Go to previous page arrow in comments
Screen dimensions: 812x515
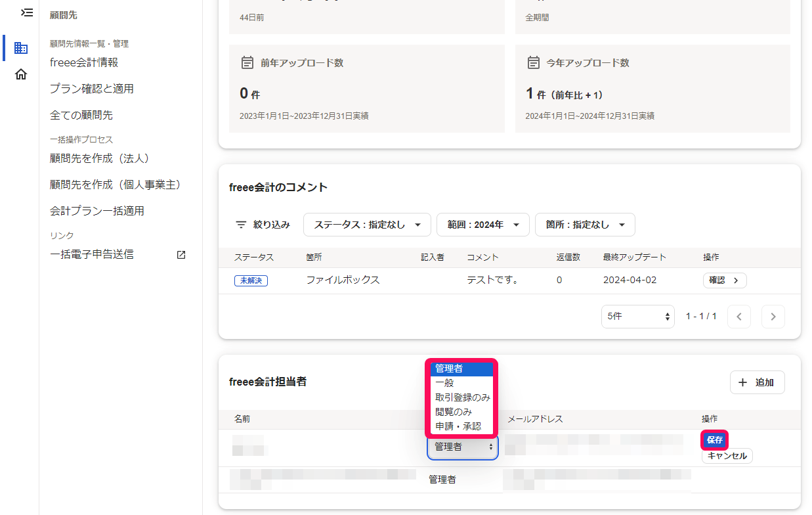pos(739,317)
